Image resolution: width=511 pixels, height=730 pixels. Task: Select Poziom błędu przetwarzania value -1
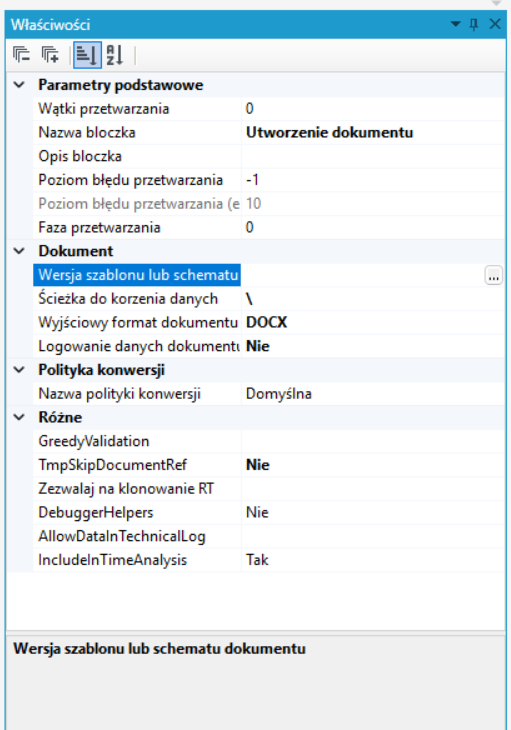click(373, 180)
